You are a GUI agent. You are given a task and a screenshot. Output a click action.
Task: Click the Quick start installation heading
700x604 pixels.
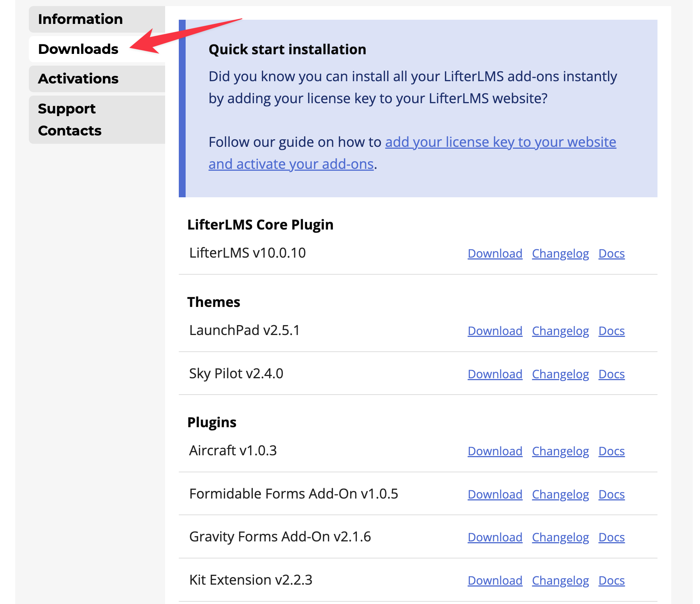tap(287, 50)
